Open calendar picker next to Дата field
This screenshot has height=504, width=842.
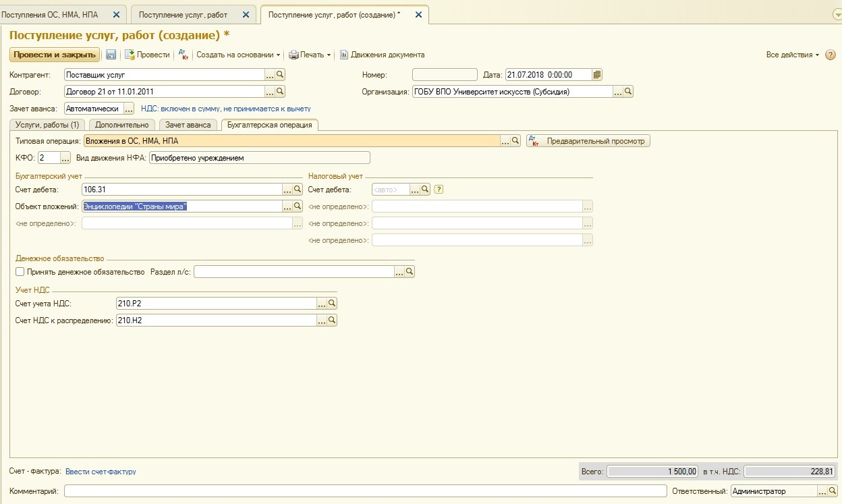pos(597,75)
